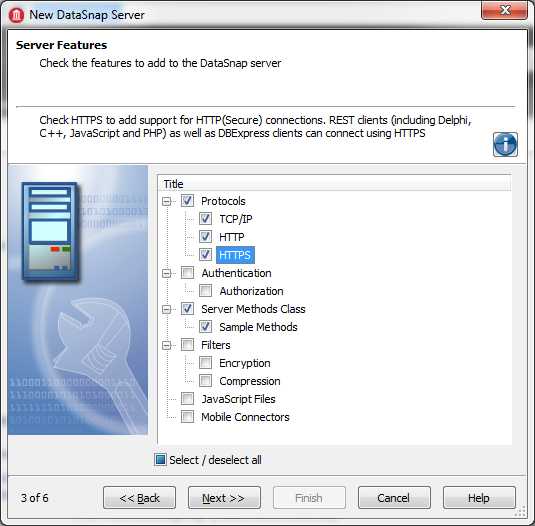Select the HTTP row label
535x526 pixels.
232,237
